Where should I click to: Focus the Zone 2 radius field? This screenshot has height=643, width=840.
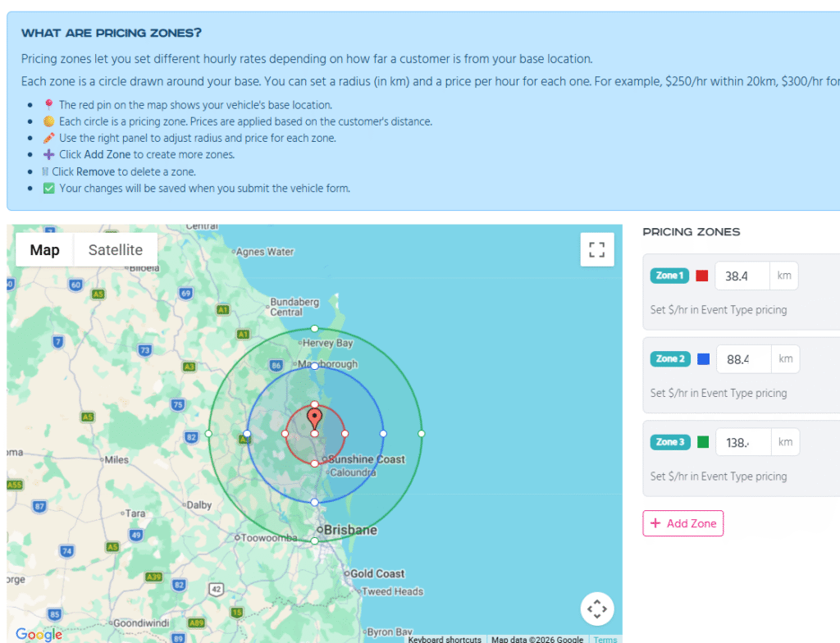pos(743,359)
